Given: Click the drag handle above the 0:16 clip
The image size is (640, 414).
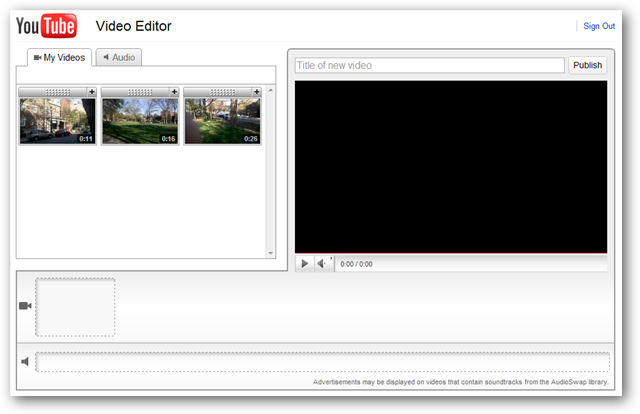Looking at the screenshot, I should click(x=136, y=92).
